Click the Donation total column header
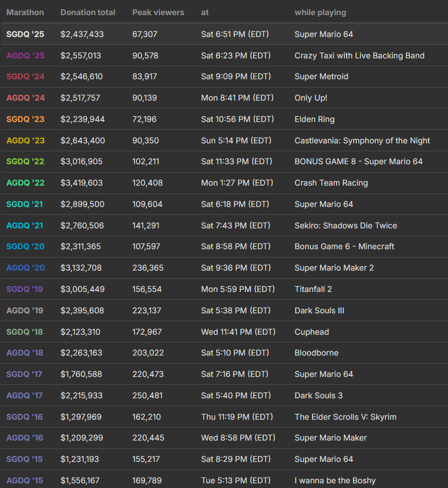The width and height of the screenshot is (448, 488). [88, 13]
